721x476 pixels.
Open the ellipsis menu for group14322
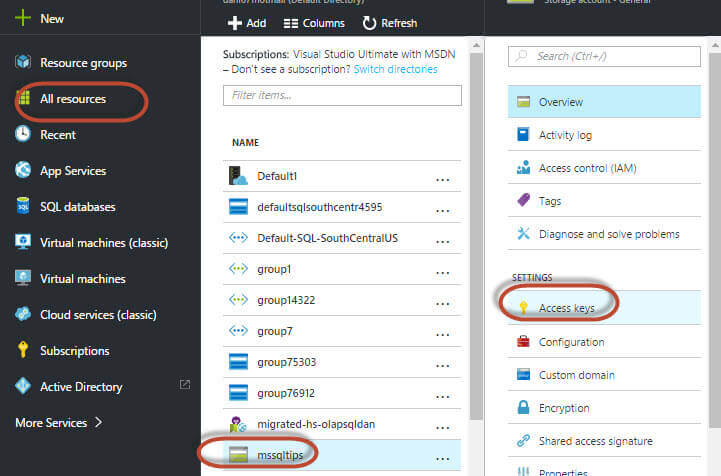point(442,304)
